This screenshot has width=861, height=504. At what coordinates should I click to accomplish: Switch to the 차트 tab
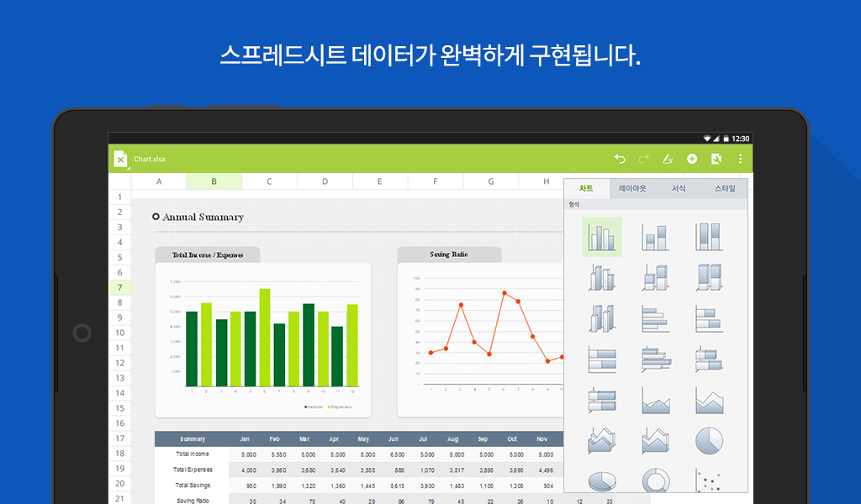(586, 188)
